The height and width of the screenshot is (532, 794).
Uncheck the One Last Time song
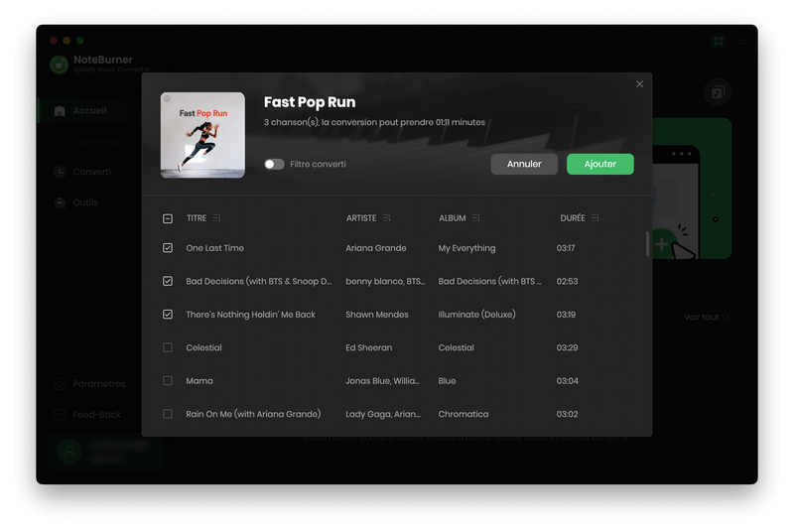168,248
